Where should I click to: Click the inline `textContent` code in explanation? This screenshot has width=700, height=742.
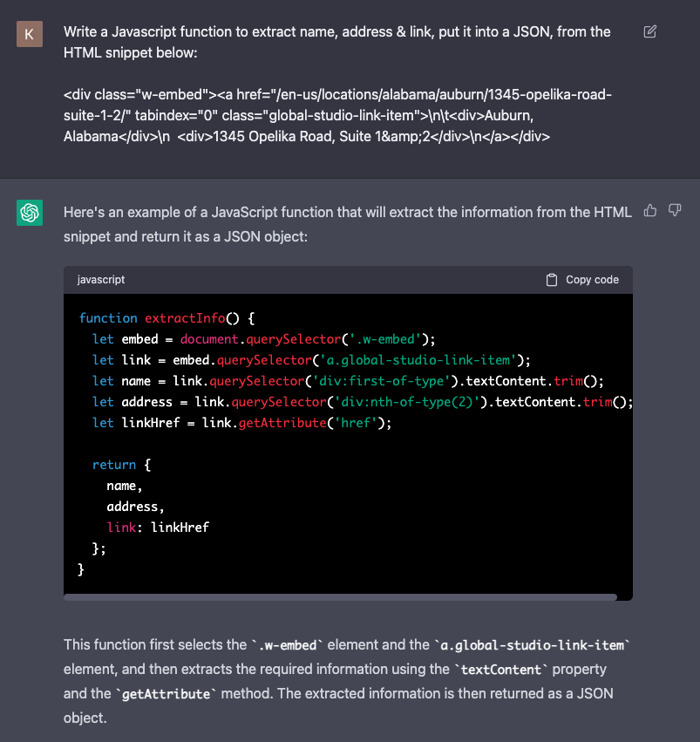point(501,670)
